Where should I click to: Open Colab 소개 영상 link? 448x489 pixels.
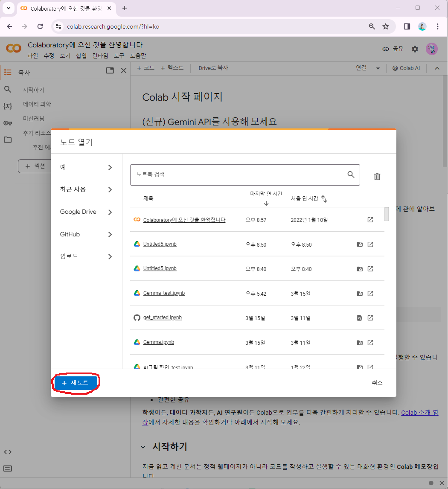click(x=420, y=413)
